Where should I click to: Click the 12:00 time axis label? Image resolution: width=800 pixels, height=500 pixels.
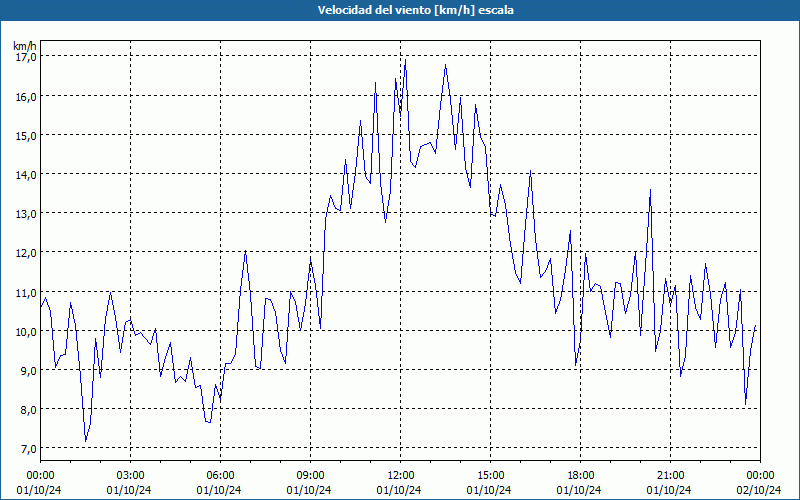coord(401,476)
